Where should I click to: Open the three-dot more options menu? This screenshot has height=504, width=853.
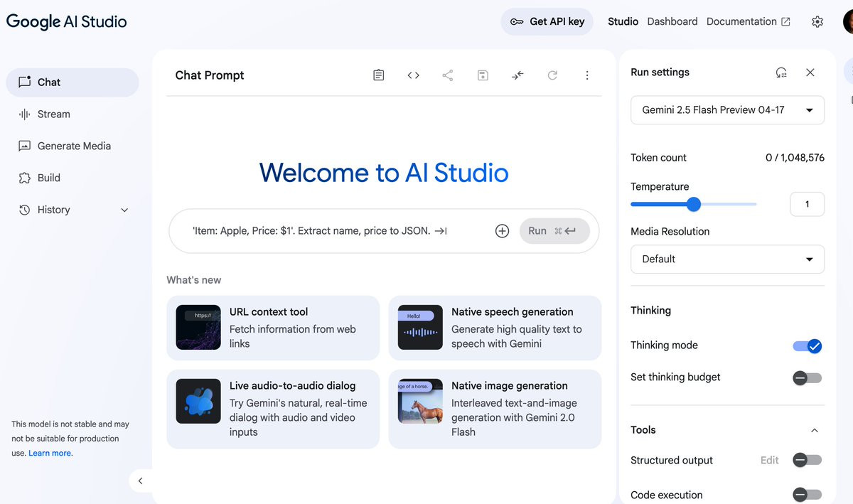click(x=587, y=75)
